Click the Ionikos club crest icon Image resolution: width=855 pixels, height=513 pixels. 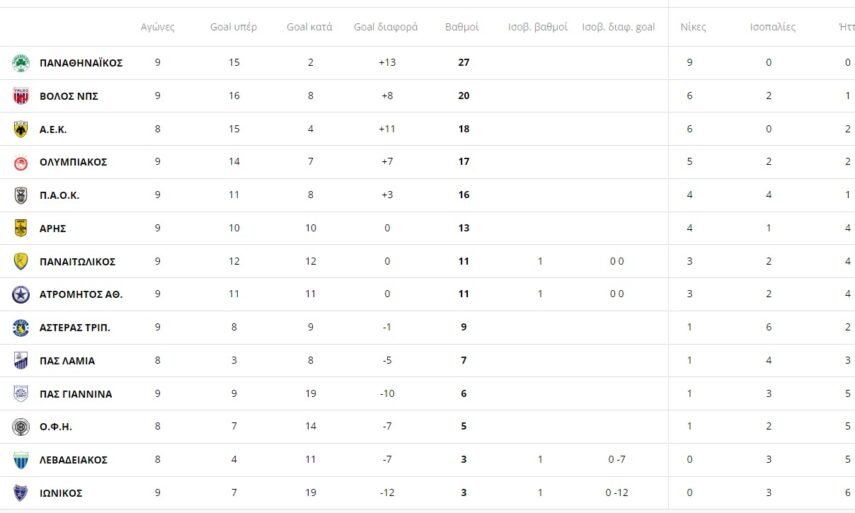click(x=20, y=493)
